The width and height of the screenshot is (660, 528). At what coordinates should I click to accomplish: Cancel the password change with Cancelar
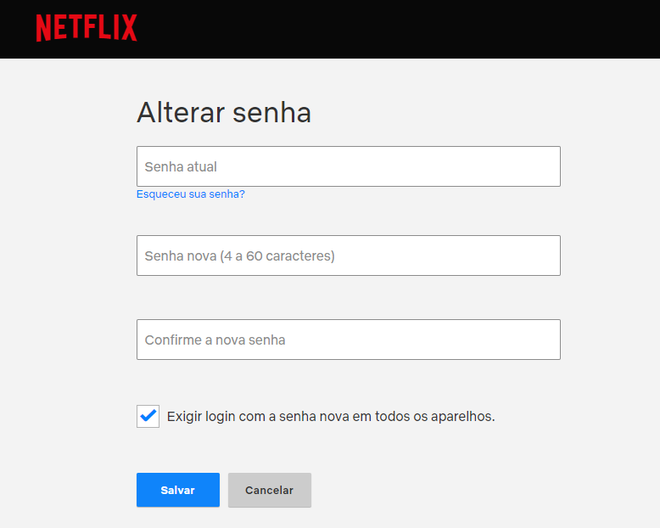269,490
